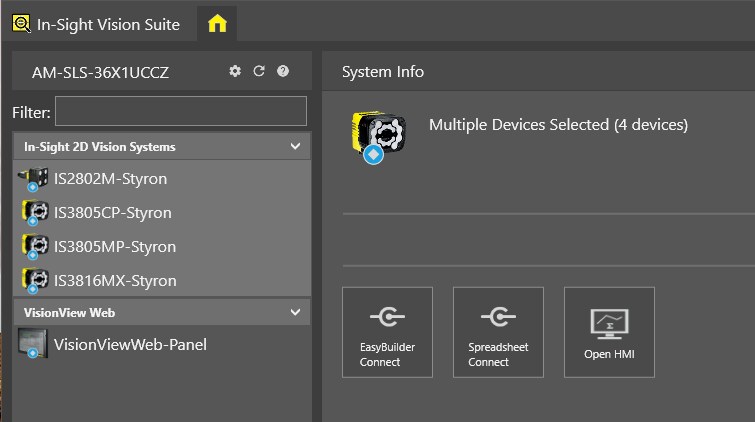Click the Open HMI button

tap(609, 332)
